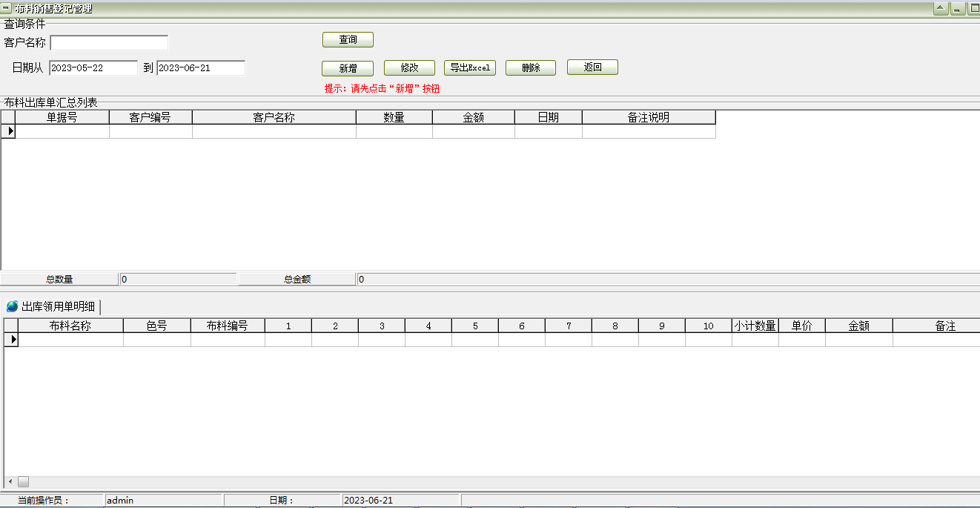Click the column header labeled 1
The height and width of the screenshot is (508, 980).
click(x=288, y=326)
